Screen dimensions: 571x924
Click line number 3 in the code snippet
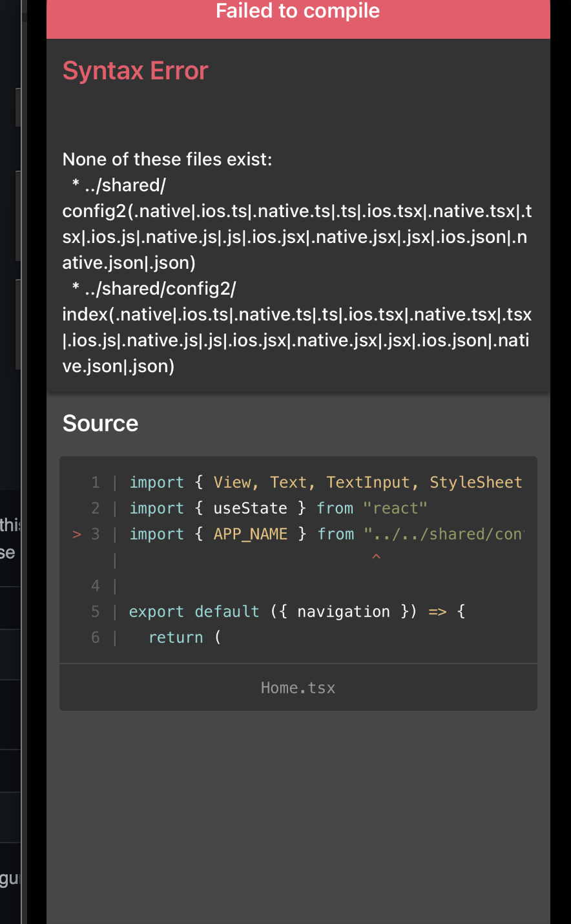click(95, 534)
